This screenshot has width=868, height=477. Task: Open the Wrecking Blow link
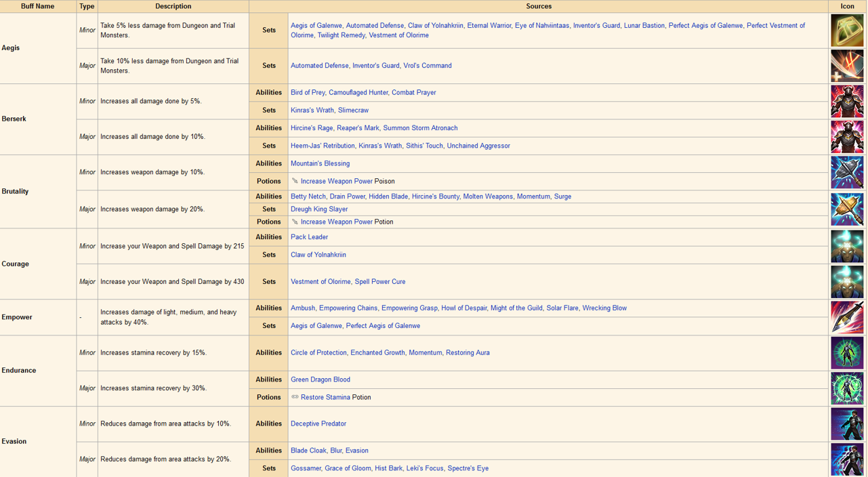click(604, 308)
